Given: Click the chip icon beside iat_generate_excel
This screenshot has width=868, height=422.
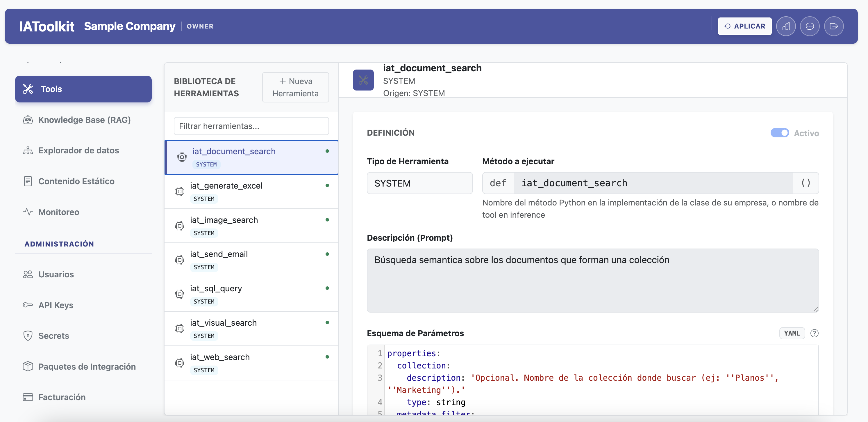Looking at the screenshot, I should tap(180, 192).
